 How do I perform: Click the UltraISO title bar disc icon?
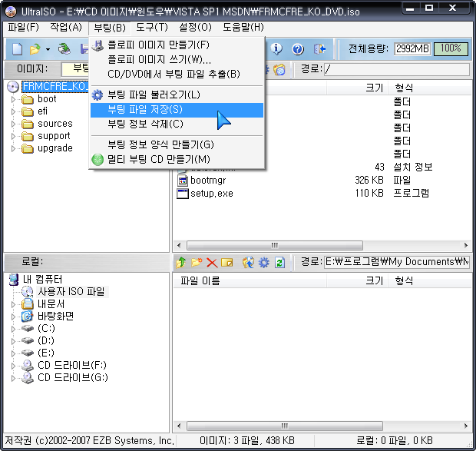(x=11, y=12)
